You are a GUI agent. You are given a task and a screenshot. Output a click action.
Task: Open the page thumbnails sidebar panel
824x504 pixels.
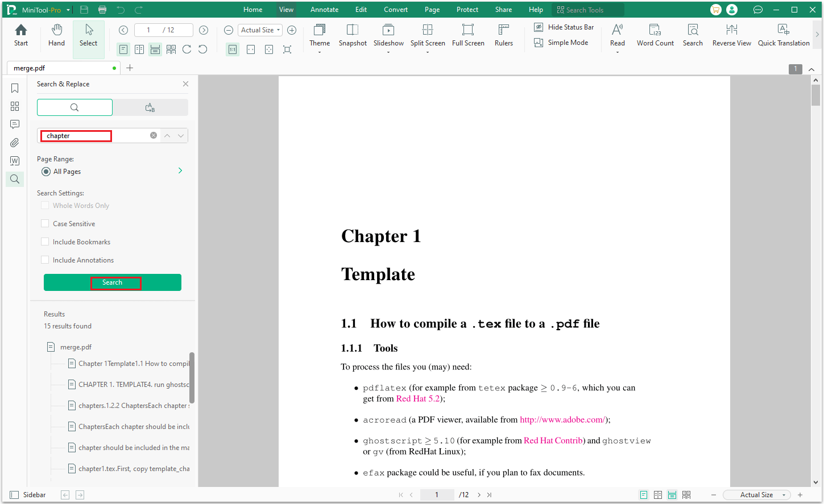pos(15,106)
